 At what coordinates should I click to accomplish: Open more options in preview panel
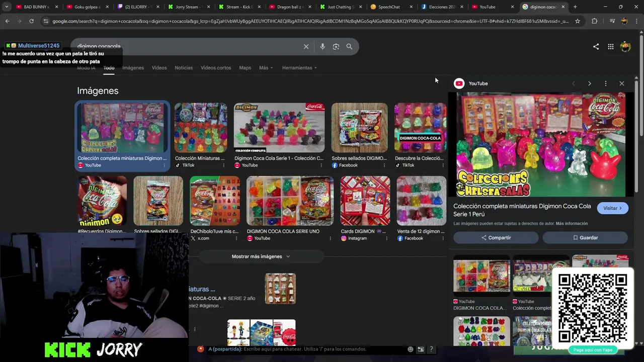tap(606, 83)
